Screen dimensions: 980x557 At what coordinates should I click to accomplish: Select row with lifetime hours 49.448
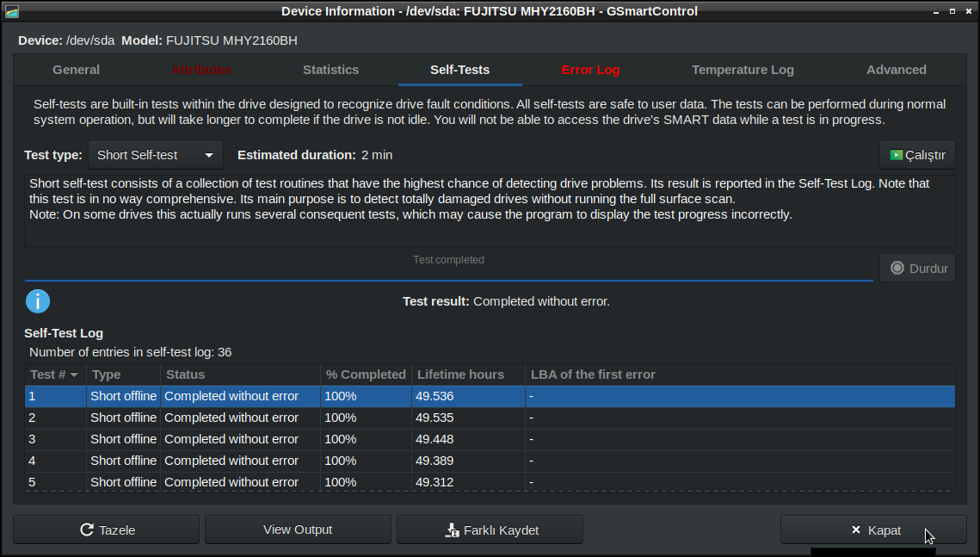tap(490, 439)
